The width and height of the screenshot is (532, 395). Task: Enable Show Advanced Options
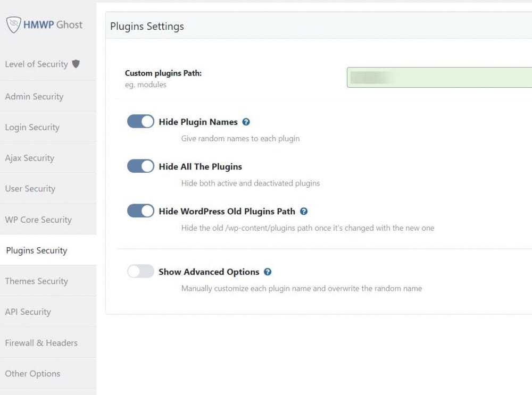tap(140, 271)
